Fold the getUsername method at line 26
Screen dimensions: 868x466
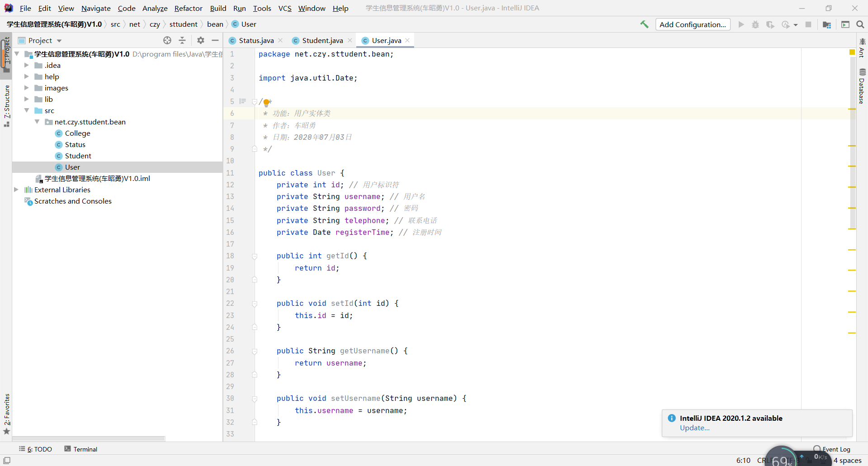(255, 352)
